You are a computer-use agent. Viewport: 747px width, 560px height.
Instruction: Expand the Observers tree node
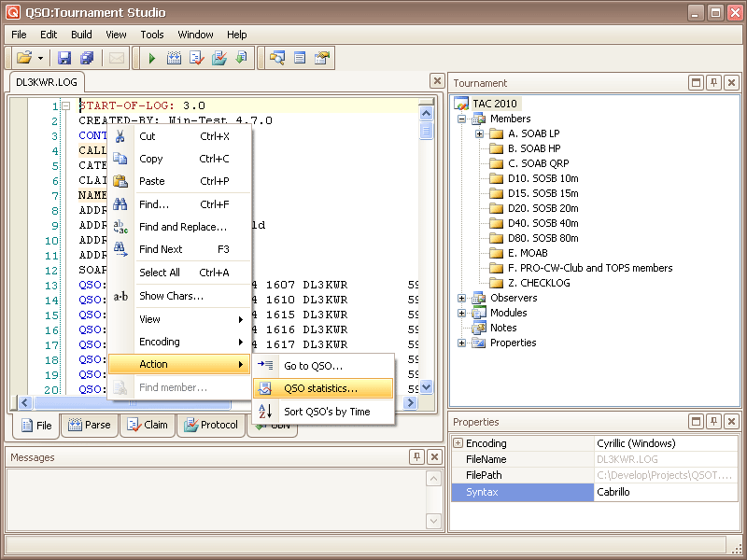[x=462, y=298]
